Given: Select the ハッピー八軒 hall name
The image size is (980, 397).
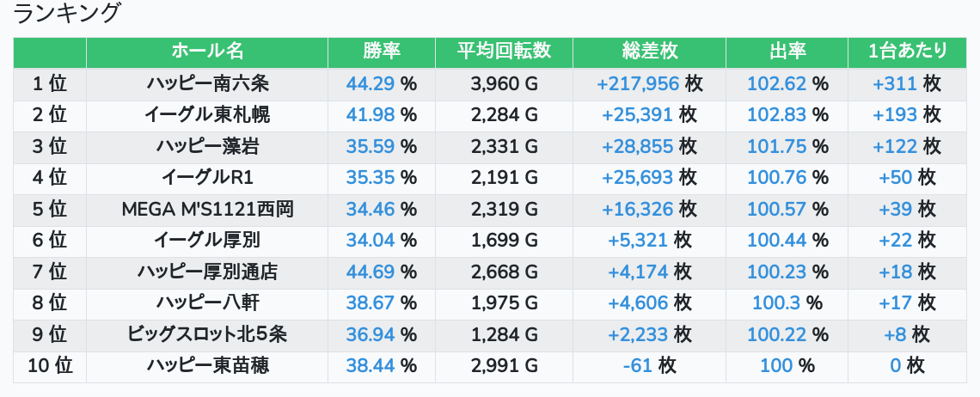Looking at the screenshot, I should (207, 303).
